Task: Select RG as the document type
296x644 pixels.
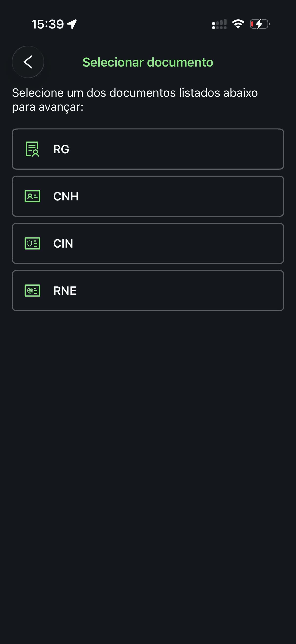Action: [x=148, y=149]
